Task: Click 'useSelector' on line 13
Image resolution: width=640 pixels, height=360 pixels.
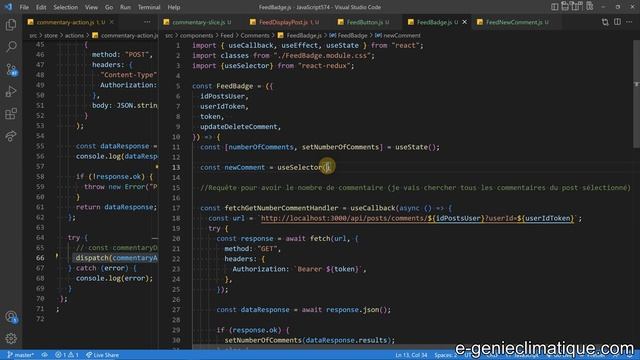Action: pyautogui.click(x=300, y=167)
